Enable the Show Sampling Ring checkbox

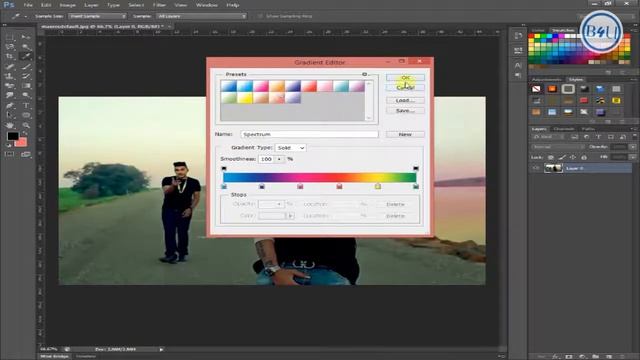260,16
